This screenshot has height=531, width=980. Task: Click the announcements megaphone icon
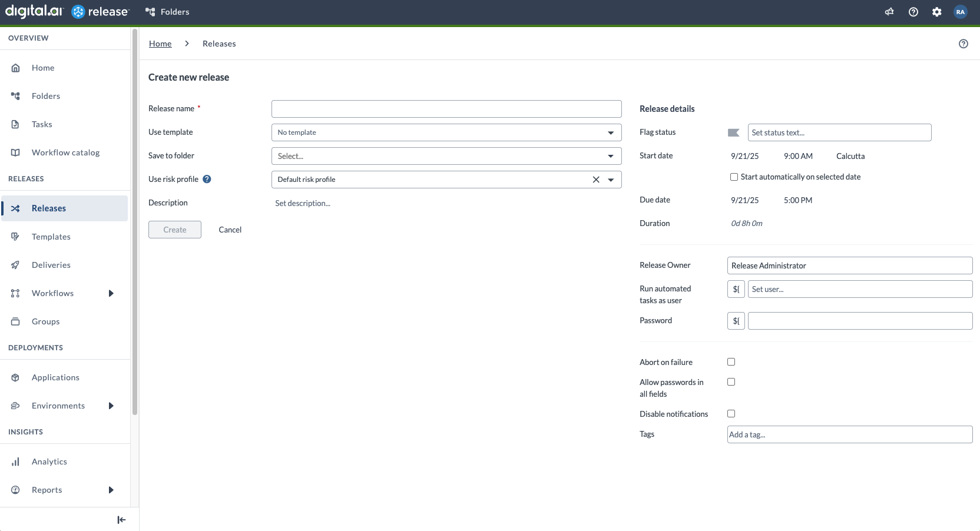point(889,12)
